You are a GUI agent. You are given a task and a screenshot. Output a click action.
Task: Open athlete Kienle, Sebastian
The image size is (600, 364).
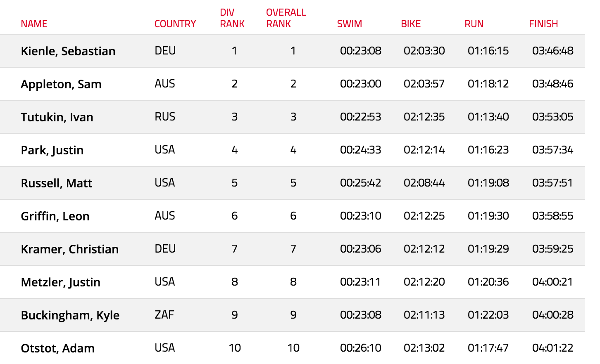68,51
